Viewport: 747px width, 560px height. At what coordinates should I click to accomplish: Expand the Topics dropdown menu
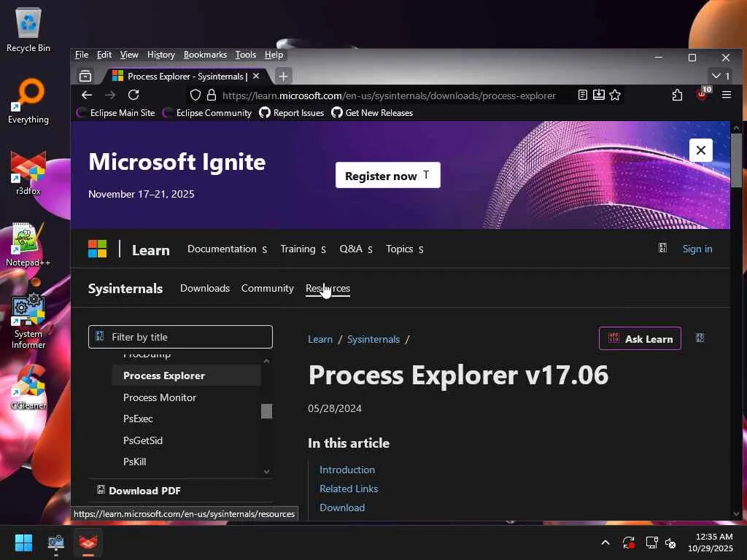(404, 249)
